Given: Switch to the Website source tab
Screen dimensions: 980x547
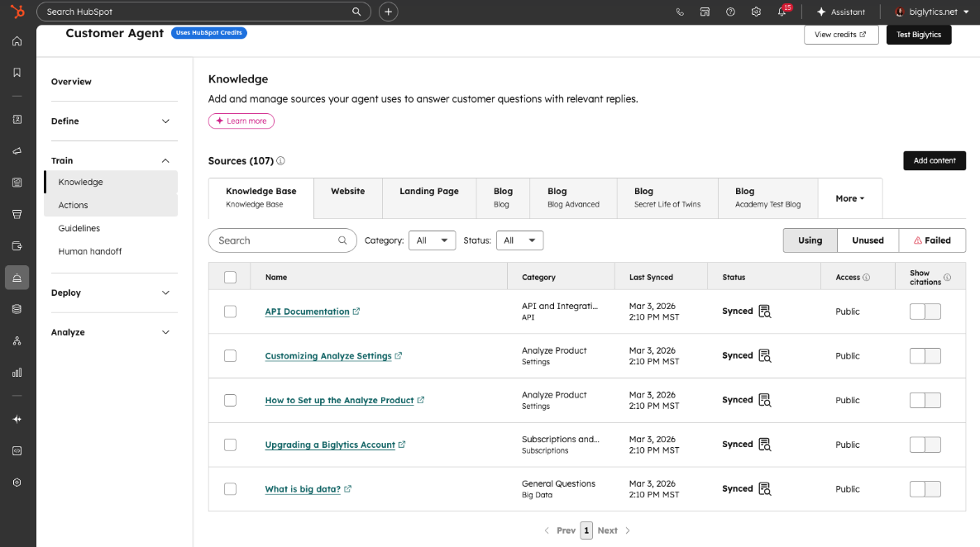Looking at the screenshot, I should tap(347, 198).
